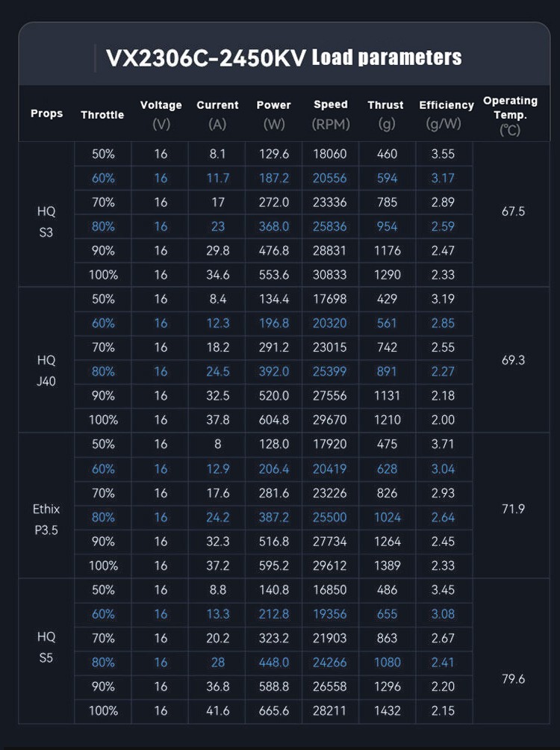Select the Props column header

coord(46,114)
